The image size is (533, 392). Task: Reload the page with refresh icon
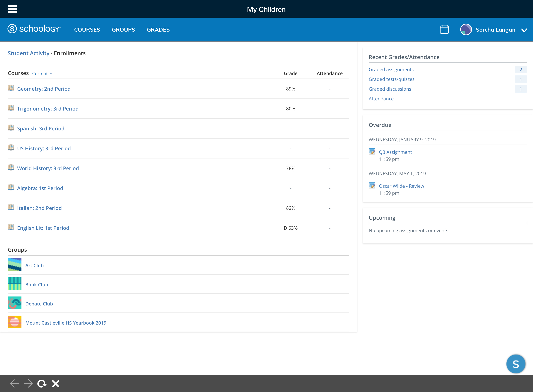[42, 383]
